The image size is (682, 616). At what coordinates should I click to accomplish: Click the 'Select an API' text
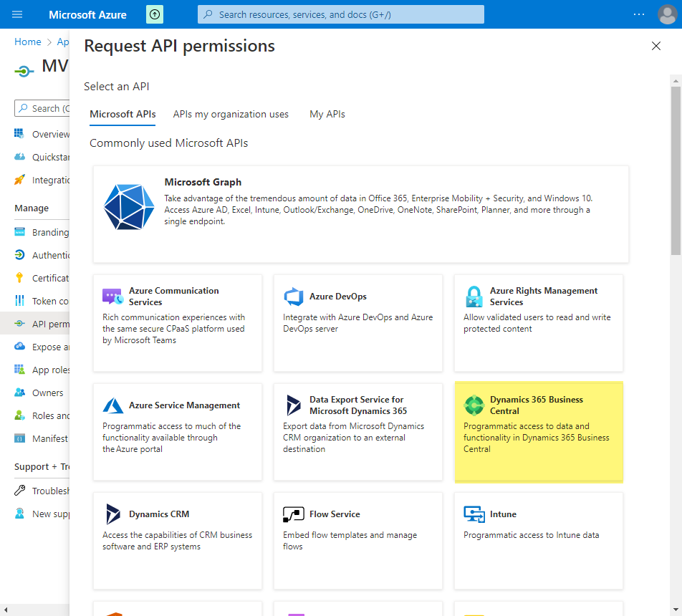tap(117, 87)
